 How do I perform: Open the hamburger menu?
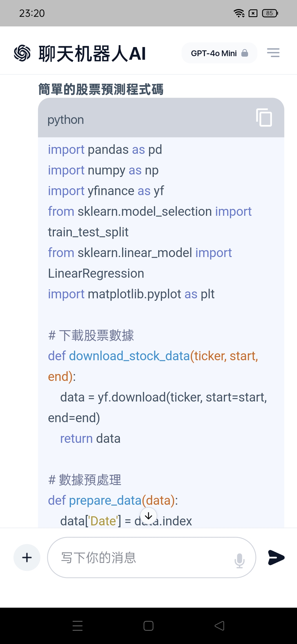[273, 53]
